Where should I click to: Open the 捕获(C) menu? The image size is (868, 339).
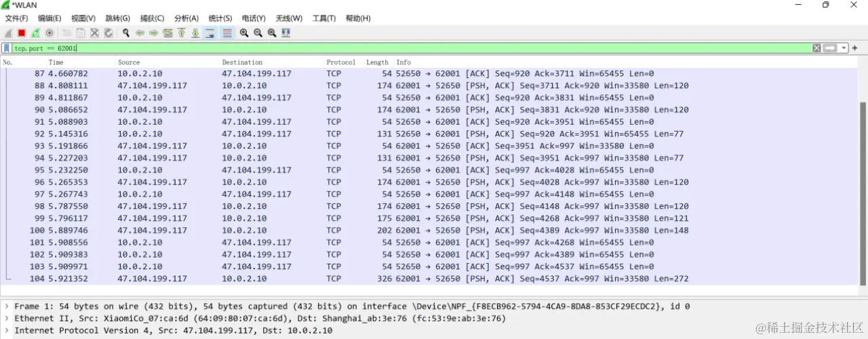[x=152, y=18]
